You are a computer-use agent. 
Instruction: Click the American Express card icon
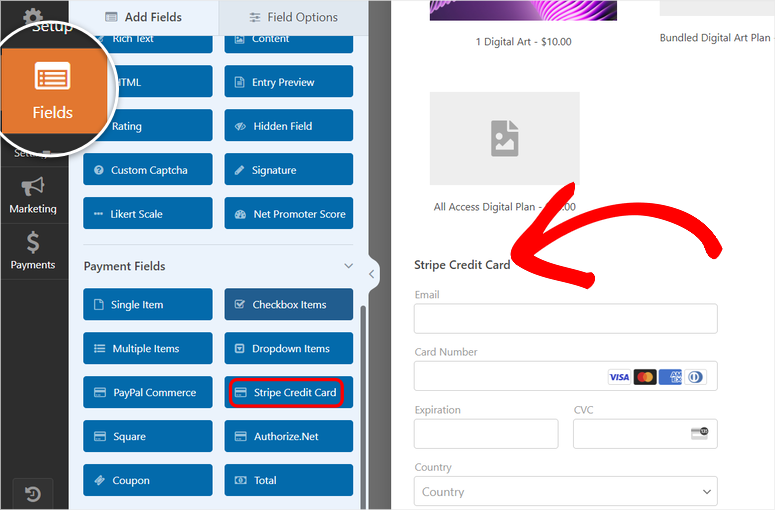pos(670,377)
